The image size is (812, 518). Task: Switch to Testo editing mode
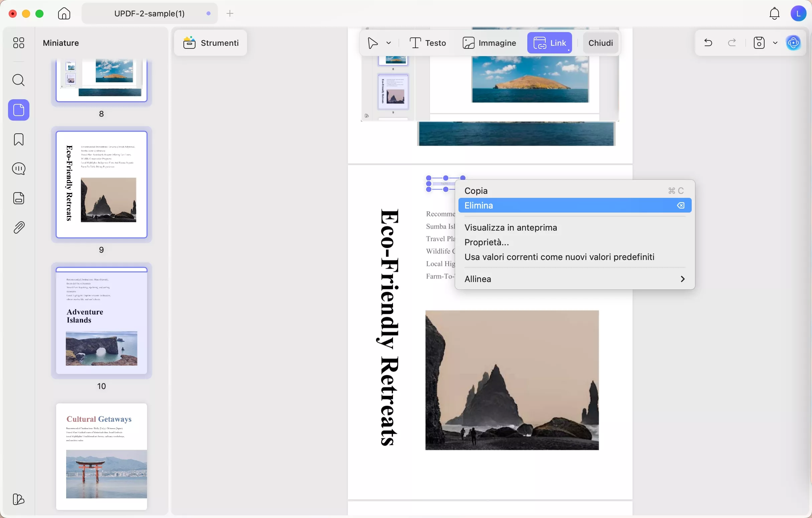(x=428, y=43)
